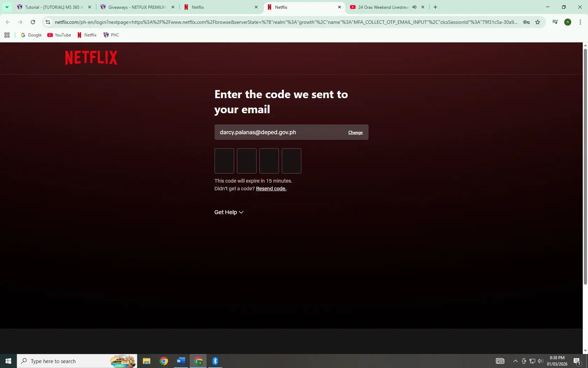Click the Resend code link
The width and height of the screenshot is (588, 368).
coord(271,189)
